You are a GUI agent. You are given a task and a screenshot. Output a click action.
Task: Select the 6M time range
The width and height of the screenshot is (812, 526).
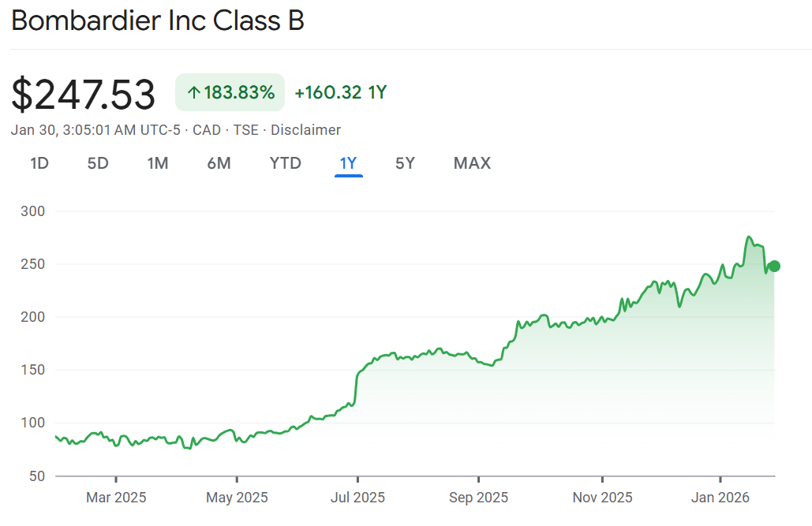click(x=219, y=163)
